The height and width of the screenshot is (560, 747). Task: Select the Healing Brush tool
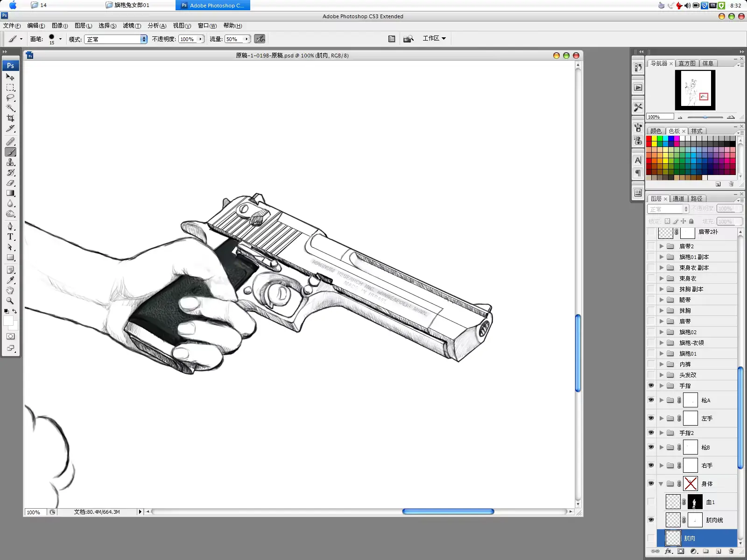click(x=10, y=141)
